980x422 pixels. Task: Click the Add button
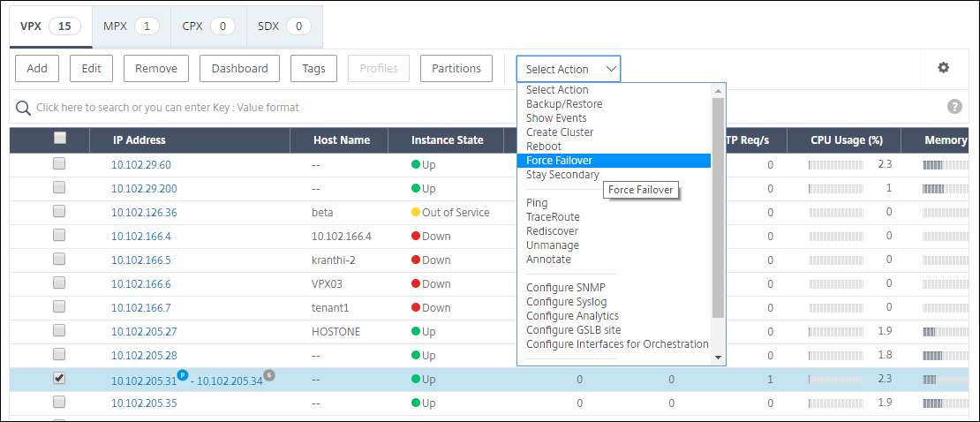(x=37, y=69)
